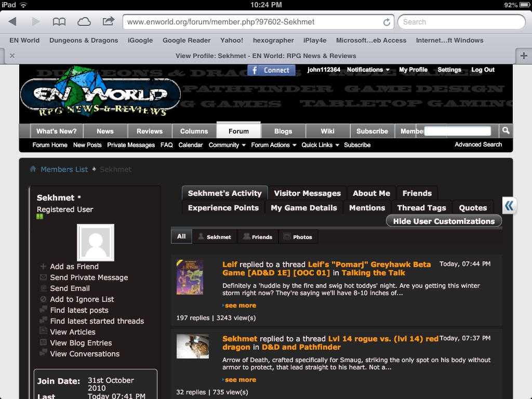532x399 pixels.
Task: Click the Log Out link
Action: [x=483, y=70]
